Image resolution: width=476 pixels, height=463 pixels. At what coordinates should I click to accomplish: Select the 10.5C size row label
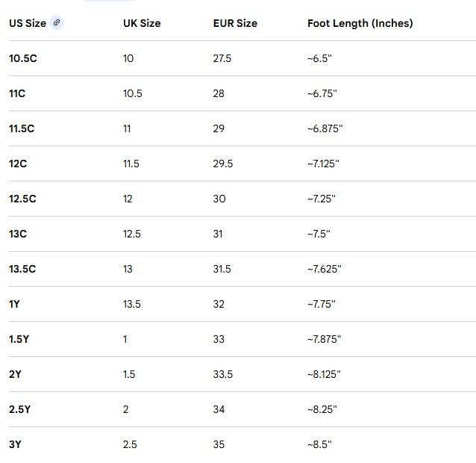[x=23, y=58]
